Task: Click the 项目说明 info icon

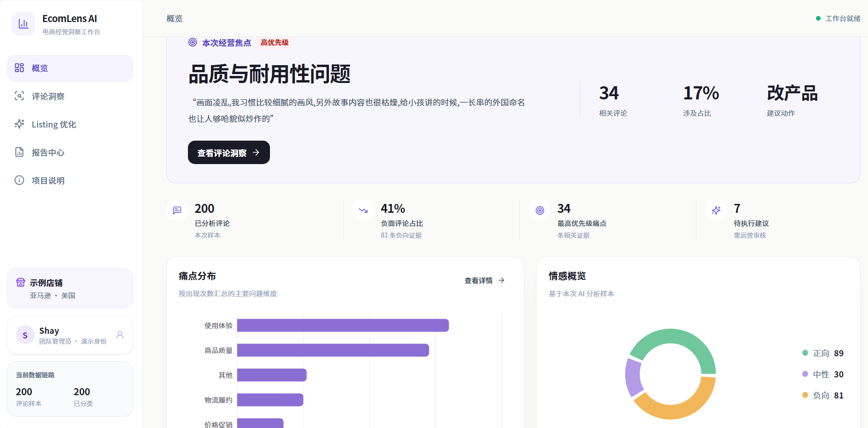Action: pos(19,180)
